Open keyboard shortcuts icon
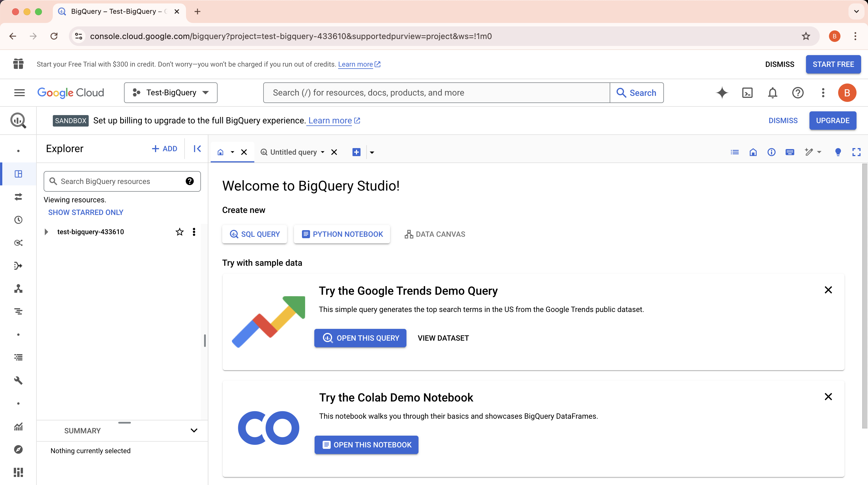The image size is (868, 485). point(790,152)
